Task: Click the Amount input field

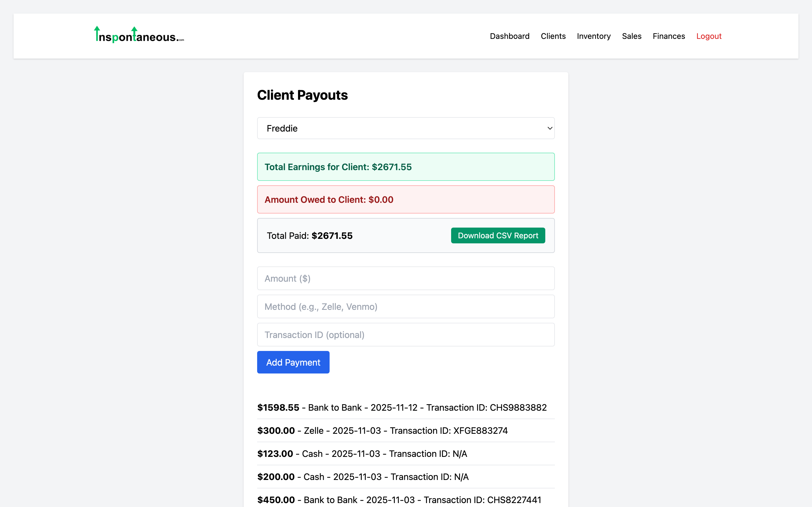Action: point(405,278)
